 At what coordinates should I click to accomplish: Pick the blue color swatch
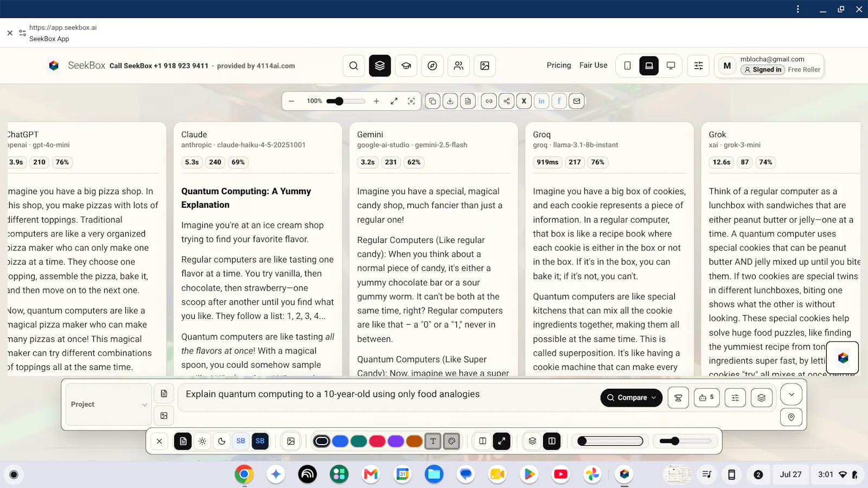(x=340, y=441)
